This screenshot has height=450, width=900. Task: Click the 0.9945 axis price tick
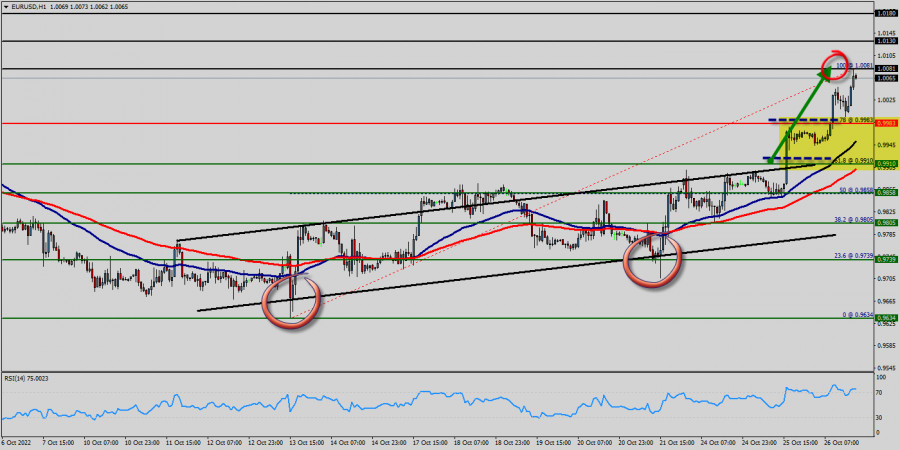pyautogui.click(x=885, y=145)
